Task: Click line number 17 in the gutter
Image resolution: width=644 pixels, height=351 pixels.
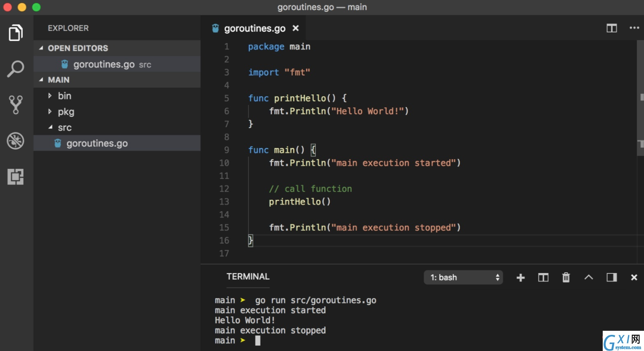Action: pos(224,253)
